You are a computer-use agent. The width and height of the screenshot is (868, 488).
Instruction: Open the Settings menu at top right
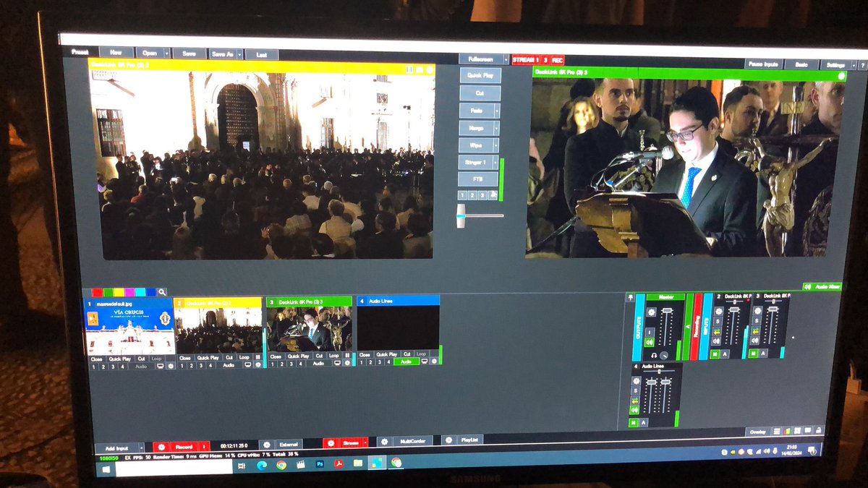point(835,64)
